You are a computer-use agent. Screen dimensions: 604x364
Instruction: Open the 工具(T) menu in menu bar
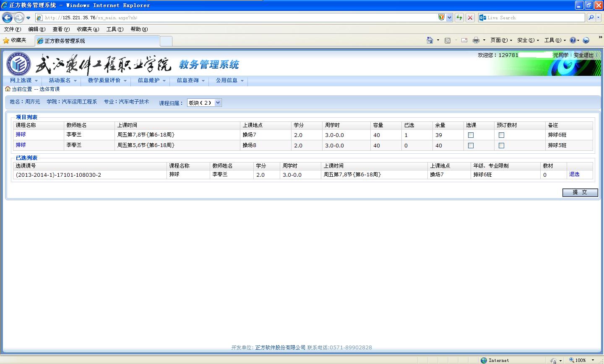(115, 29)
